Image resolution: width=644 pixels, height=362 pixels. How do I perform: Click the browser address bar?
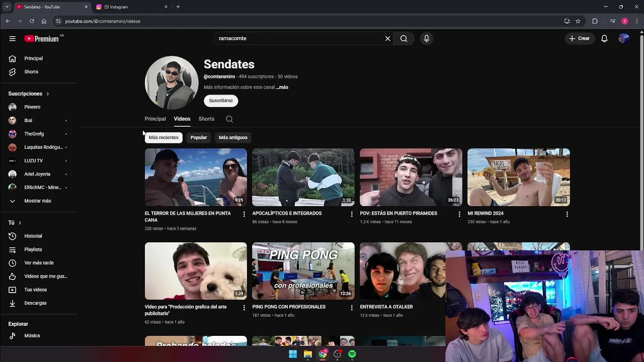[x=307, y=21]
